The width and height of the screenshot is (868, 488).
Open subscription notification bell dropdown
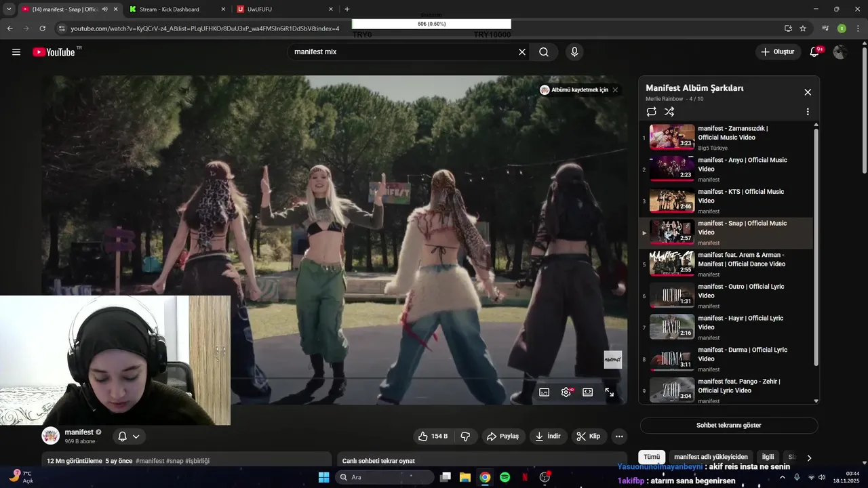(129, 436)
